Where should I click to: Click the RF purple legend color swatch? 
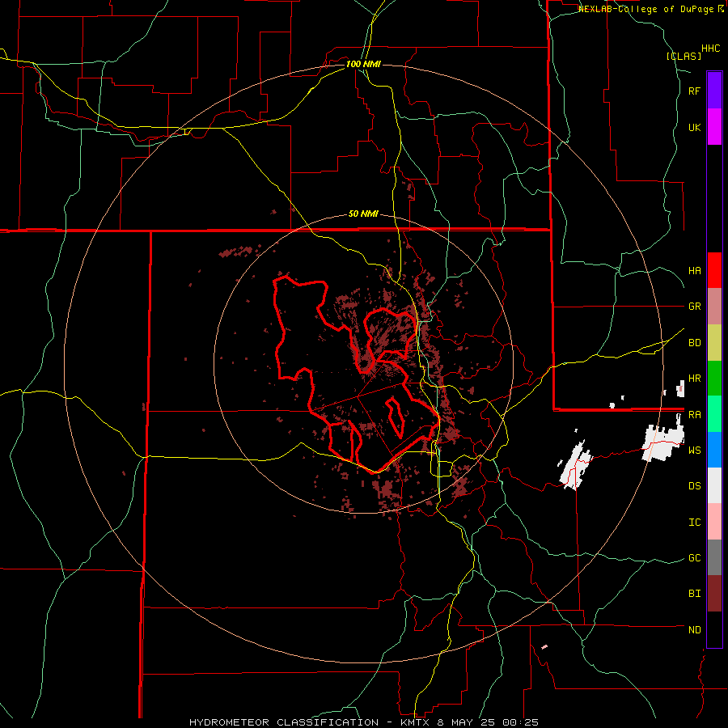tap(714, 91)
